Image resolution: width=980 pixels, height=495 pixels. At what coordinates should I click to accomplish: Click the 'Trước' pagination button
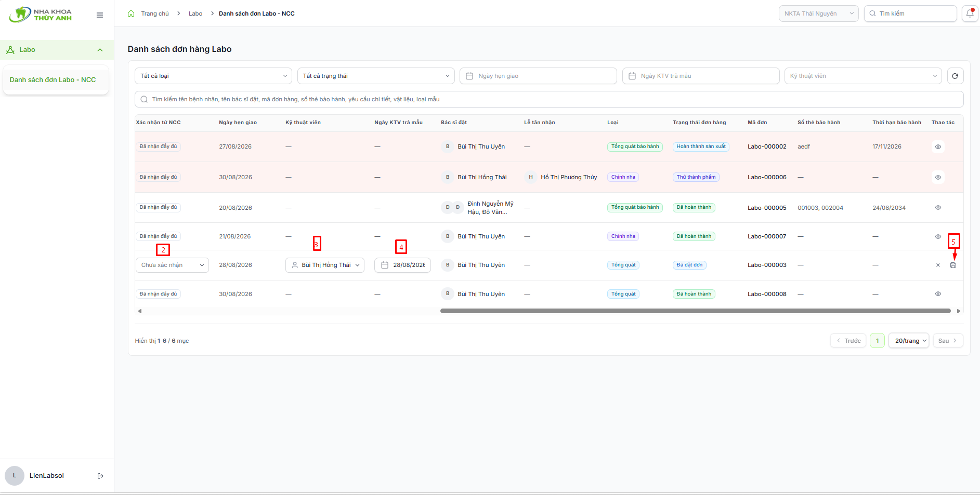[848, 341]
